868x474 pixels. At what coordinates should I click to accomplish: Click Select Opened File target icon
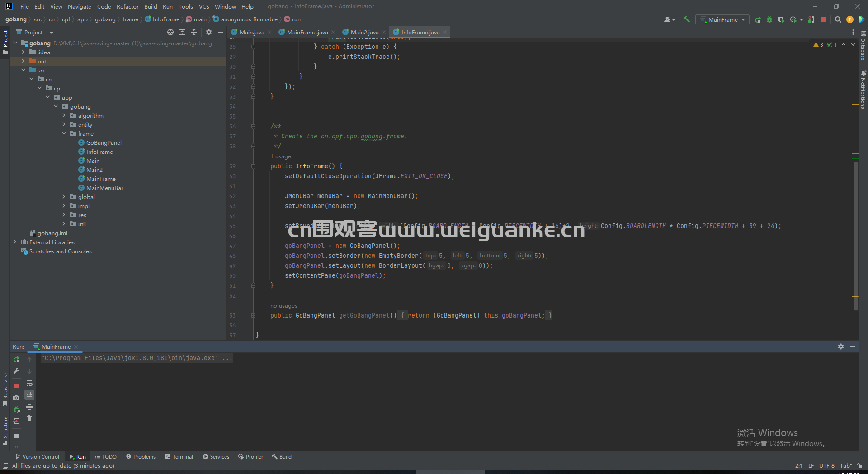(170, 32)
